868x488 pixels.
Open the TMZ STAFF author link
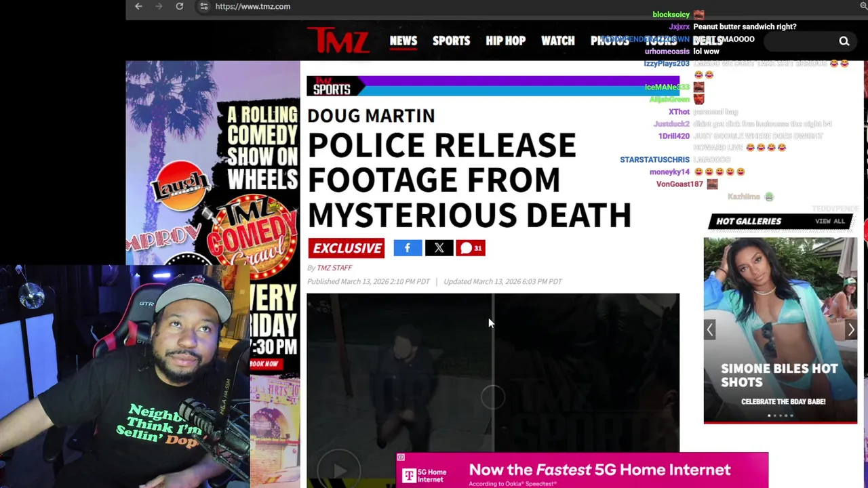tap(334, 268)
